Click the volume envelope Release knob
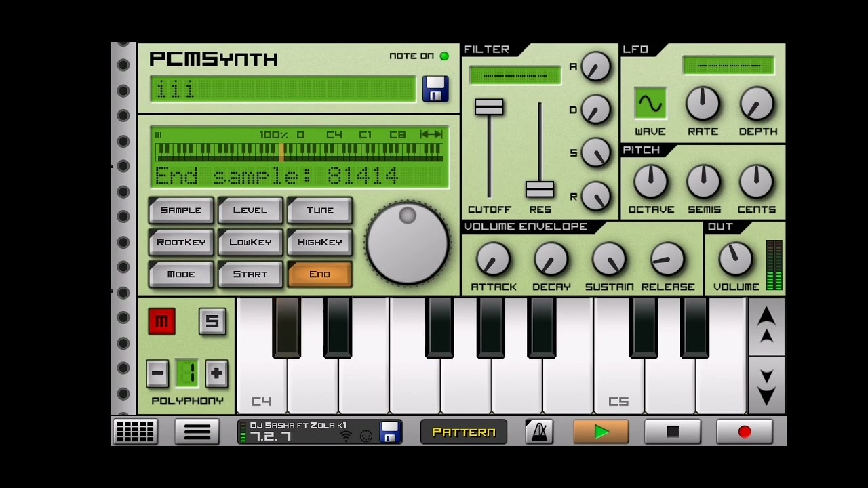The image size is (868, 488). point(667,260)
